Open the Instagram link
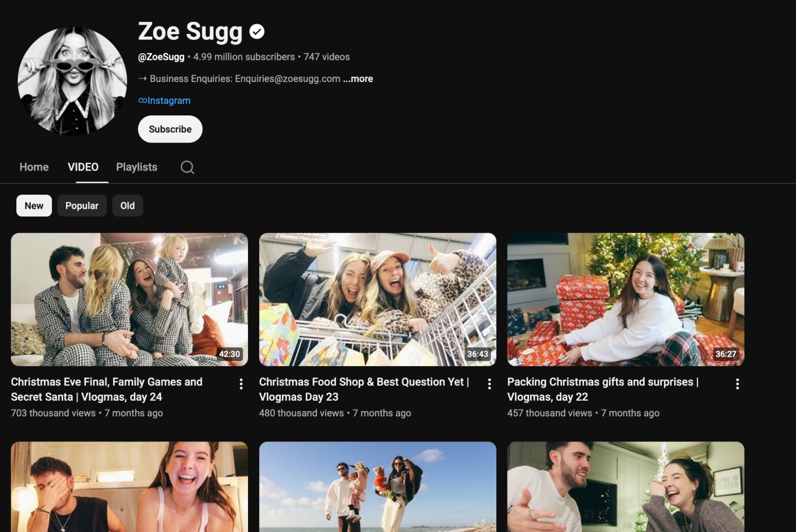 click(x=169, y=101)
